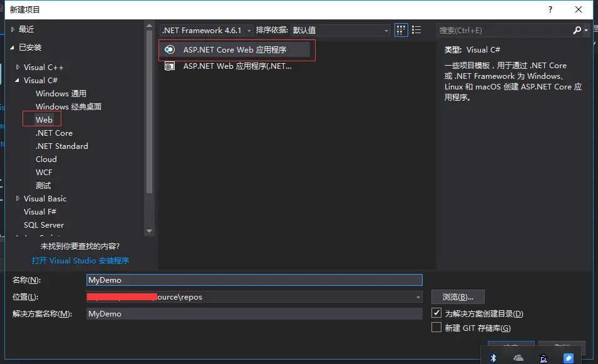
Task: Click the category tree scrollbar thumb
Action: pos(149,112)
